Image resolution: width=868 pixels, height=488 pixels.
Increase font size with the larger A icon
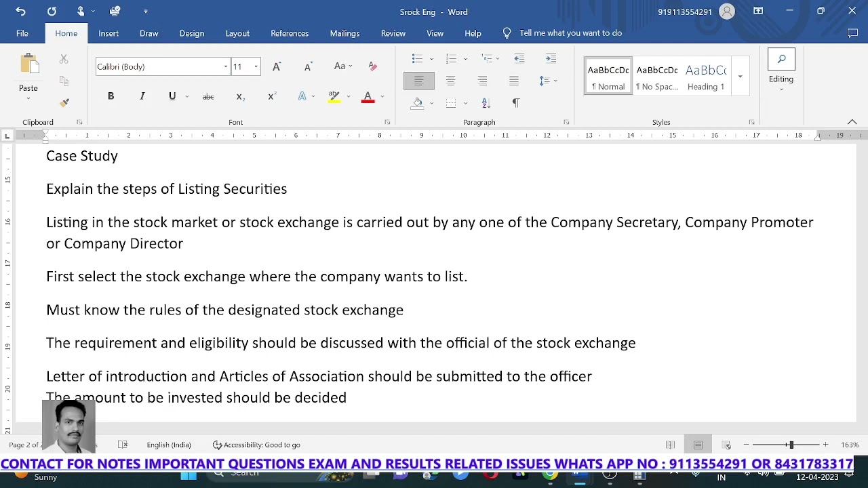(x=277, y=66)
